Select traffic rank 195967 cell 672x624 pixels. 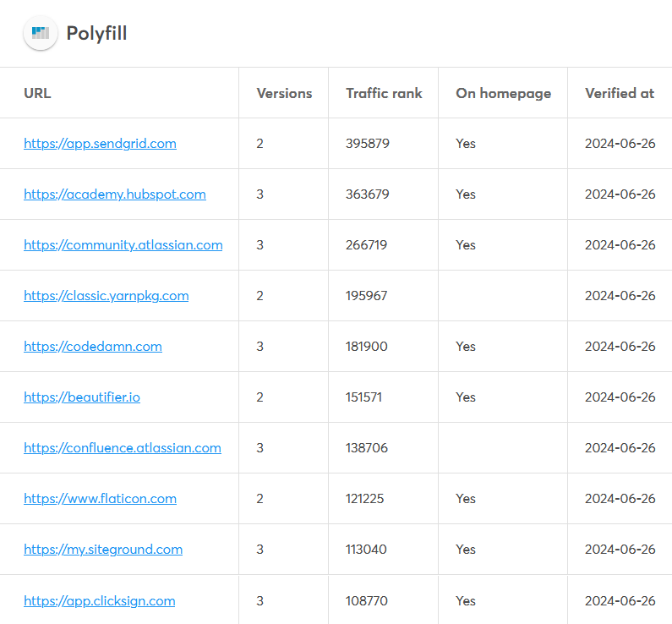point(366,296)
